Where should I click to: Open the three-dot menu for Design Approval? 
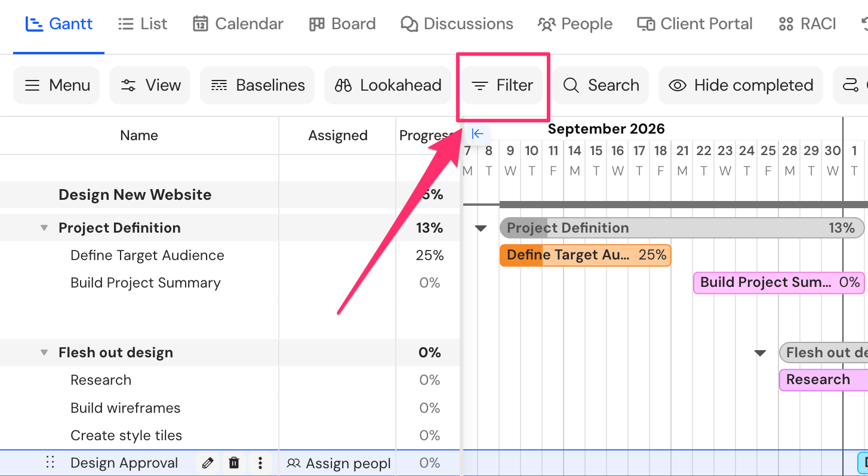coord(260,463)
